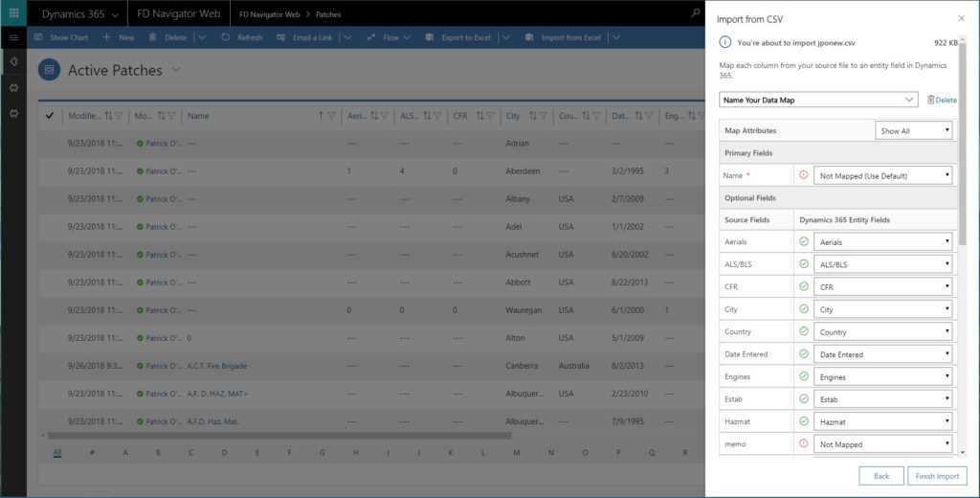Open Country mapping dropdown
This screenshot has height=498, width=980.
tap(883, 332)
